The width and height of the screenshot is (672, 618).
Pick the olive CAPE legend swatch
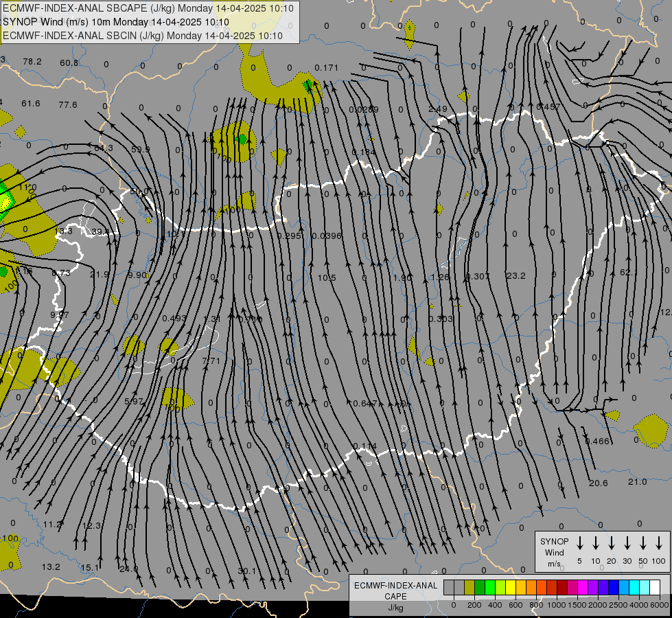pos(470,588)
